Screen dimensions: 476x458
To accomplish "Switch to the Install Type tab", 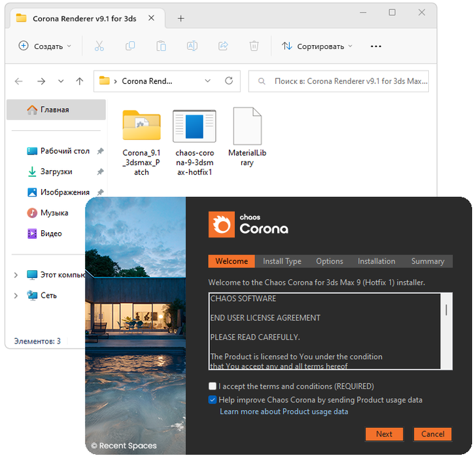I will 282,261.
